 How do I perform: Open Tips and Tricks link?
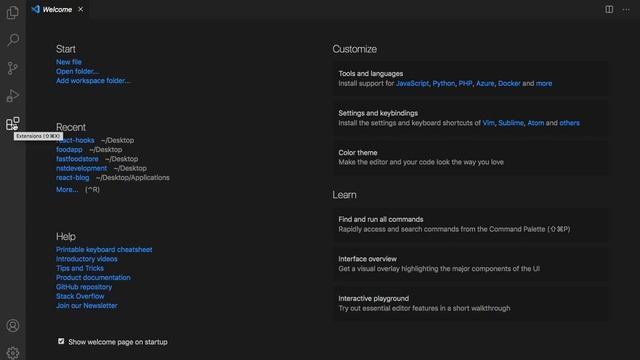[80, 268]
